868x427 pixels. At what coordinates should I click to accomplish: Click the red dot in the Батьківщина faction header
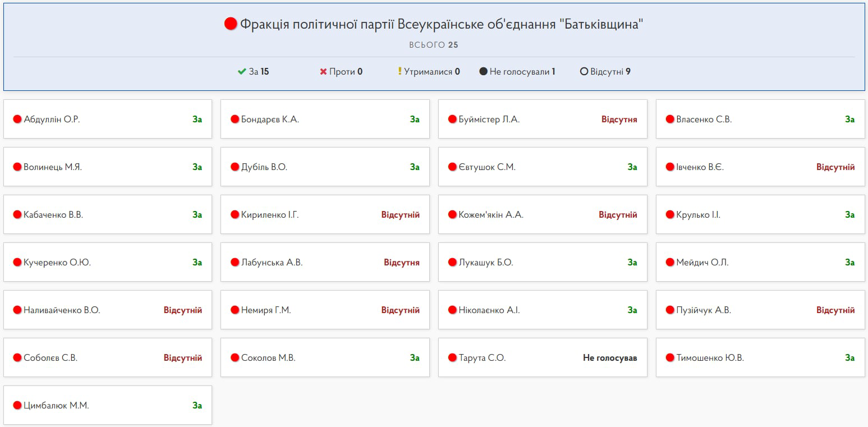[231, 24]
